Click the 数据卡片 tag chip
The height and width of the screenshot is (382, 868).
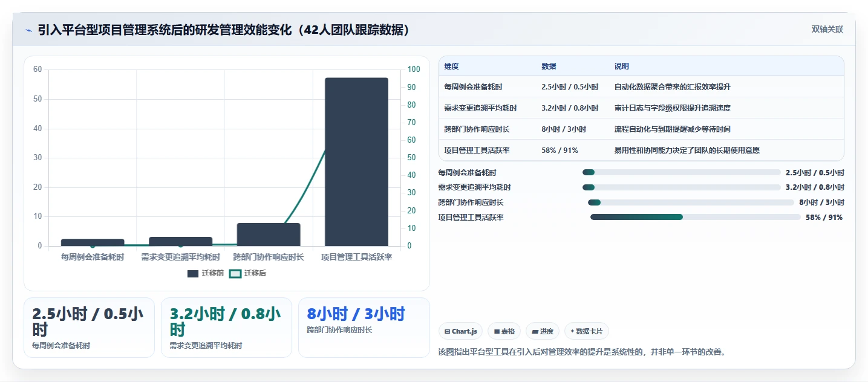coord(586,331)
